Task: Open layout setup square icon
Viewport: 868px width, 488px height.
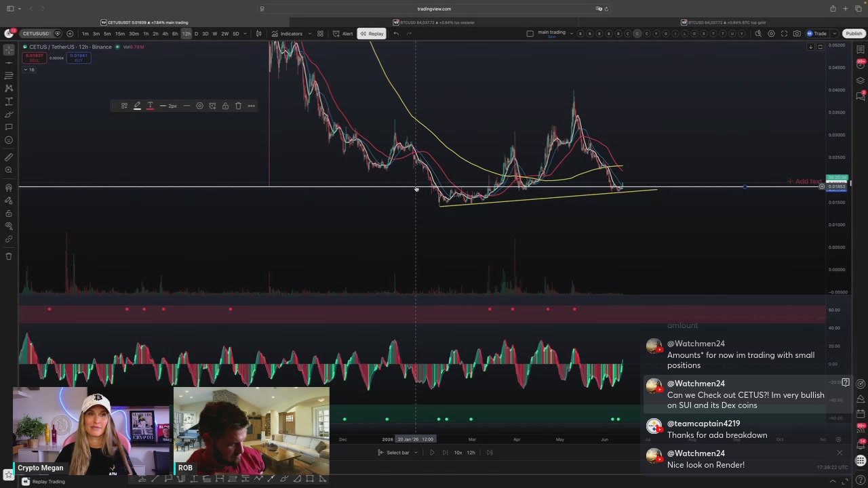Action: click(x=530, y=33)
